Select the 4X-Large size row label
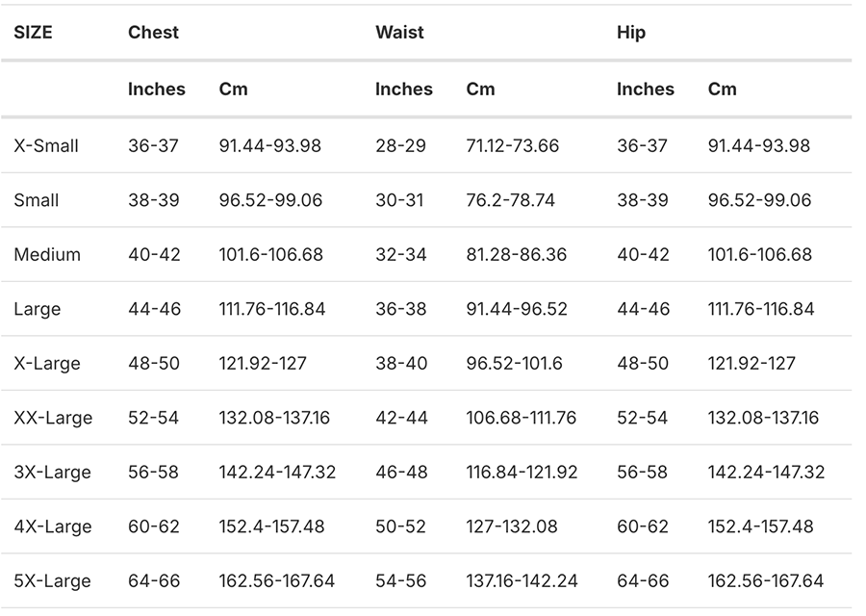This screenshot has width=866, height=616. pos(53,526)
